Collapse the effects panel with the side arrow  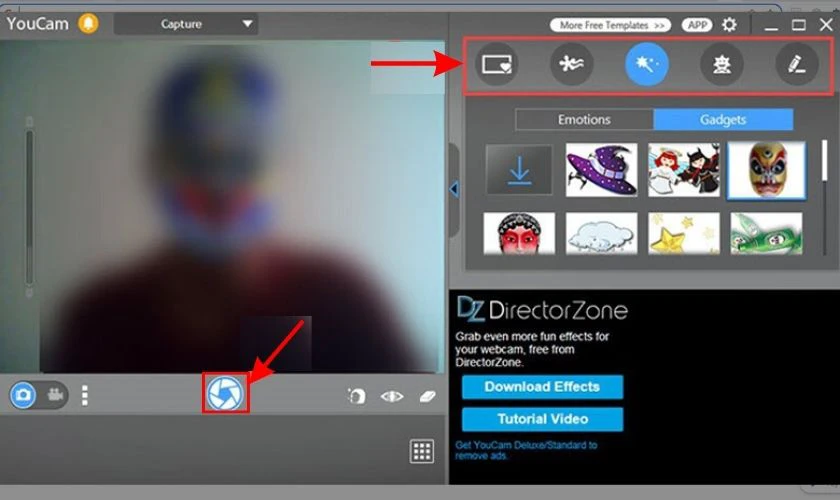pos(454,188)
